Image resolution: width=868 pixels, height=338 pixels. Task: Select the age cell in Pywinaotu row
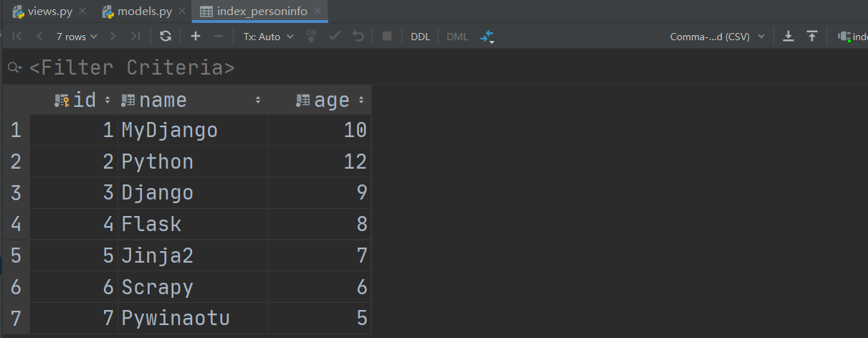(320, 318)
